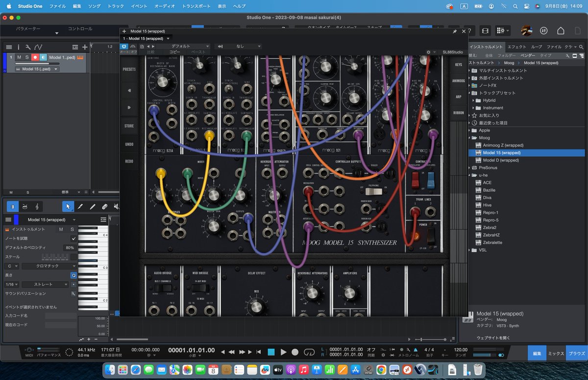The height and width of the screenshot is (380, 588).
Task: Click the STORE button in Model 15
Action: 129,126
